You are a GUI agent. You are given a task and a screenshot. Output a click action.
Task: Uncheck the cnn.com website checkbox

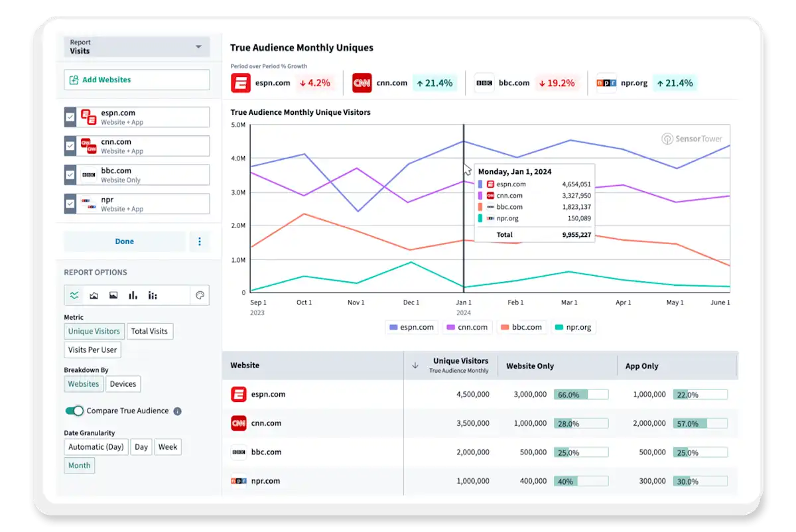click(70, 146)
